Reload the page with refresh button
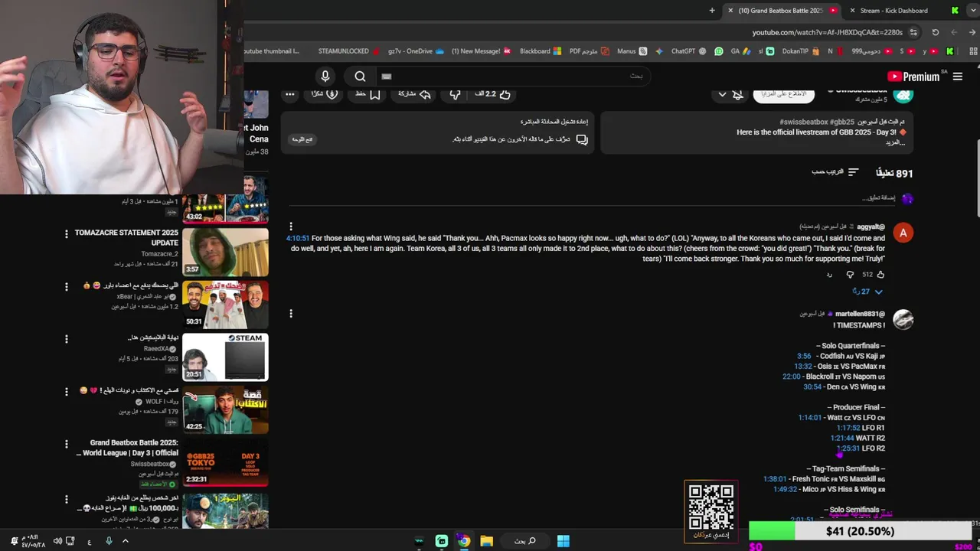 tap(936, 32)
